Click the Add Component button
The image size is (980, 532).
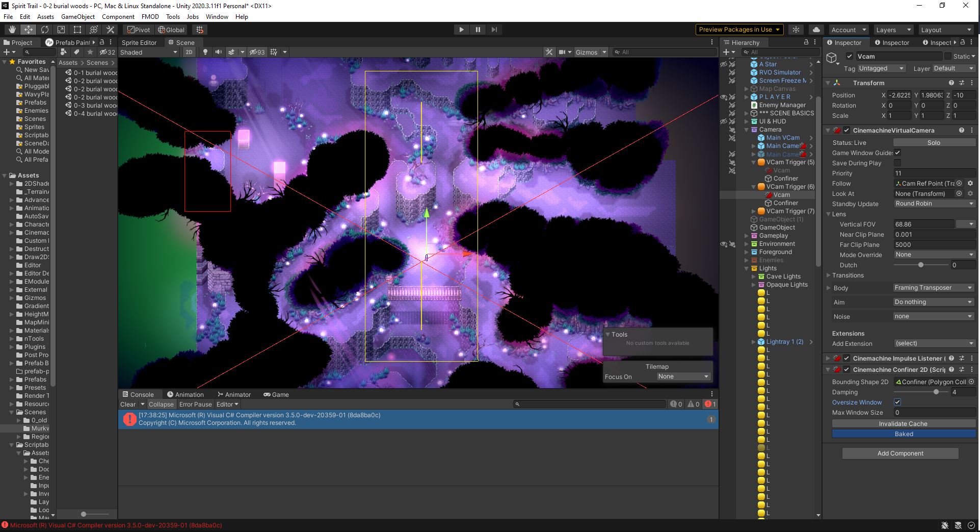900,453
